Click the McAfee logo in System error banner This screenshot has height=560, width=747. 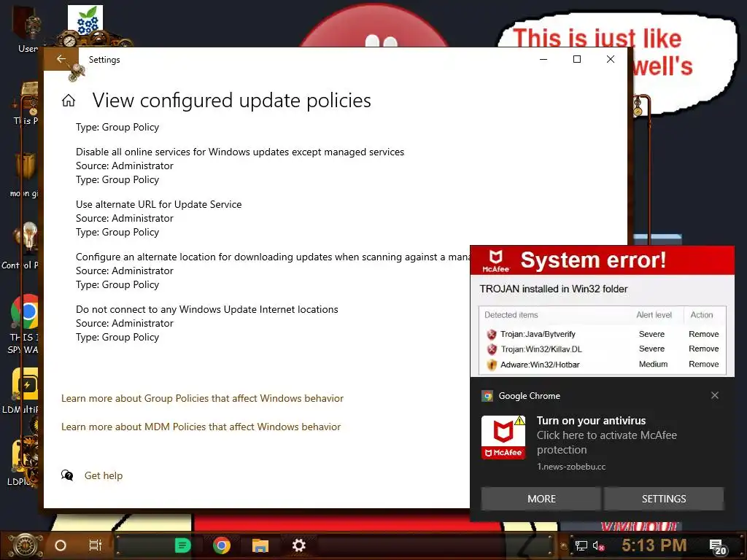[x=495, y=261]
